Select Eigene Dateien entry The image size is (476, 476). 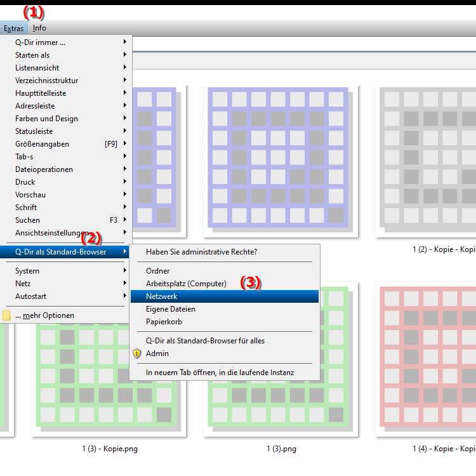[x=170, y=309]
